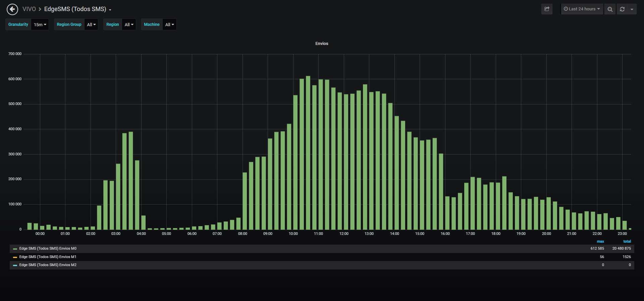Click the Machine variable label
The height and width of the screenshot is (301, 644).
(152, 24)
